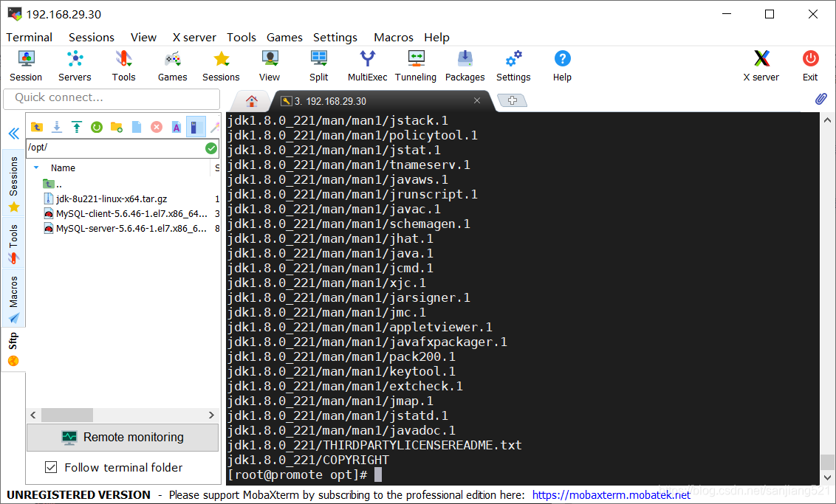Switch to Tools side tab

point(13,244)
